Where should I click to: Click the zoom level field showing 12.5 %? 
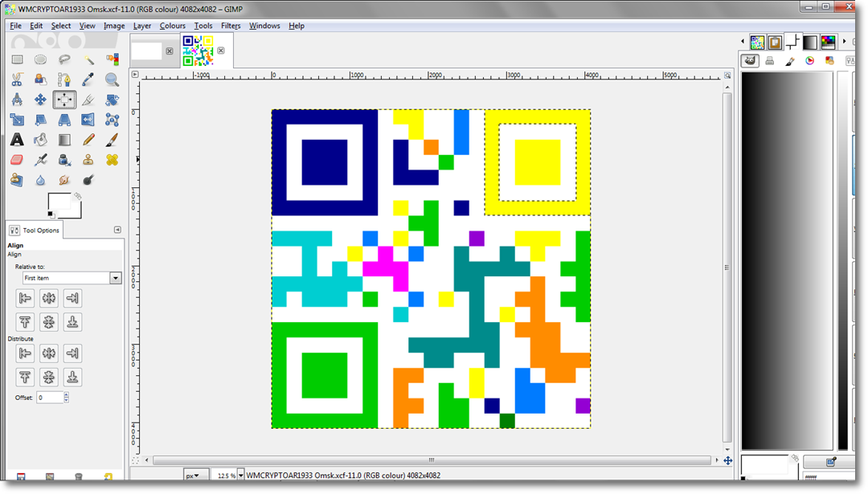(226, 476)
